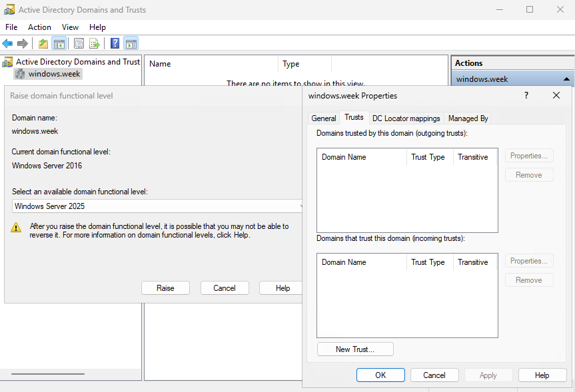Click Transitive header in outgoing trusts list
The image size is (575, 392).
tap(475, 157)
